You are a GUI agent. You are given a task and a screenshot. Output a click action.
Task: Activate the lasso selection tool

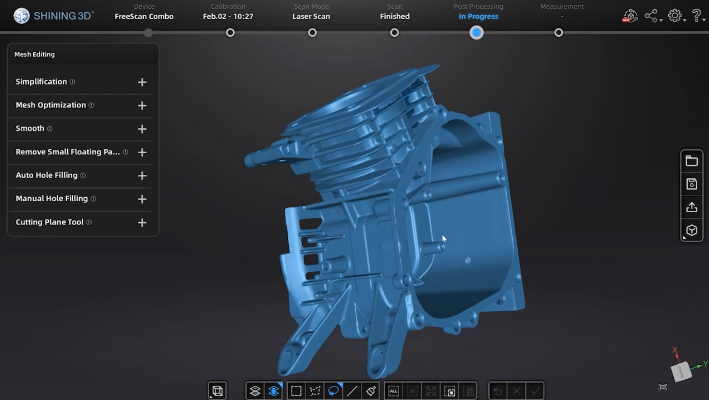[x=334, y=391]
